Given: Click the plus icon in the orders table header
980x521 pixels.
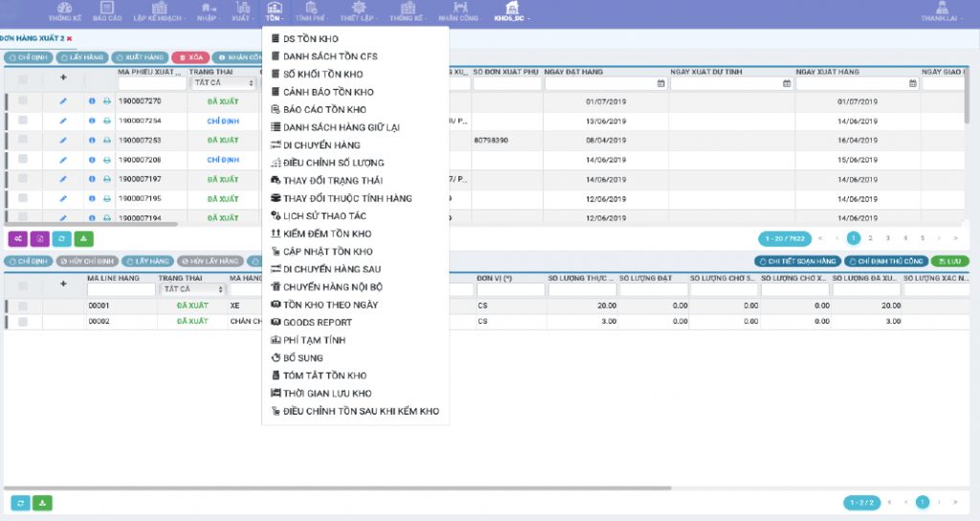Looking at the screenshot, I should [x=63, y=78].
